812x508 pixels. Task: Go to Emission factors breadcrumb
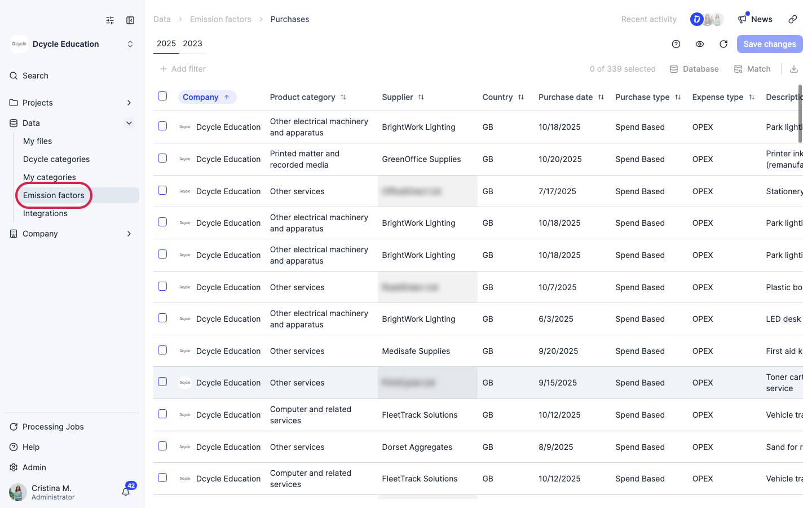220,19
